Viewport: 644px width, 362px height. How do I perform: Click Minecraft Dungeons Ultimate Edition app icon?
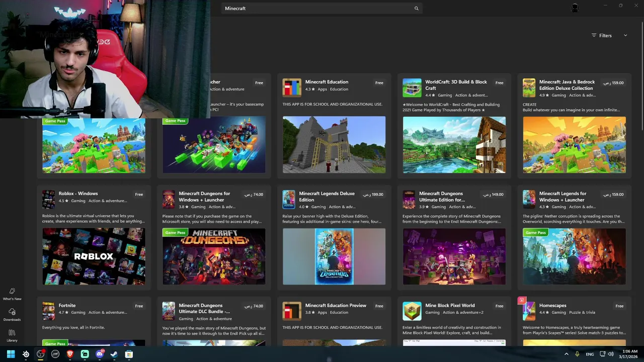409,199
